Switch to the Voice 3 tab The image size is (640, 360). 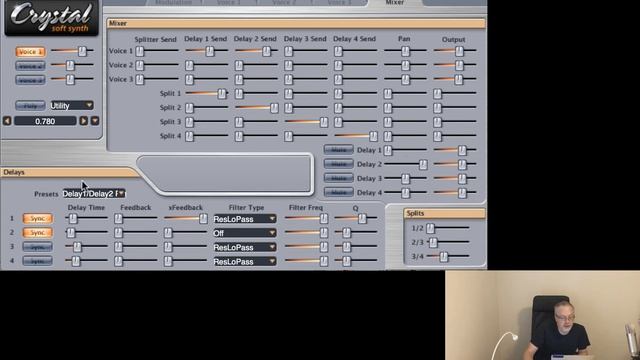point(339,2)
